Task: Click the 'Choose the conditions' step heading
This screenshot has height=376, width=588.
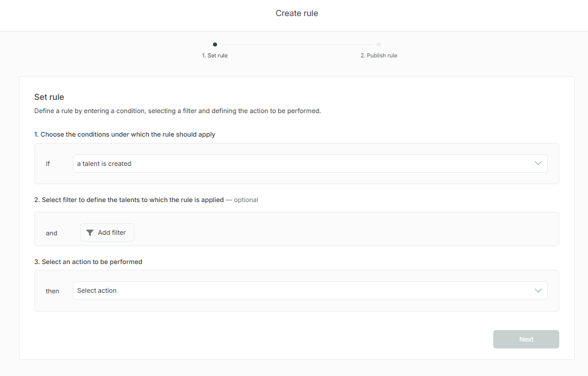Action: click(125, 134)
